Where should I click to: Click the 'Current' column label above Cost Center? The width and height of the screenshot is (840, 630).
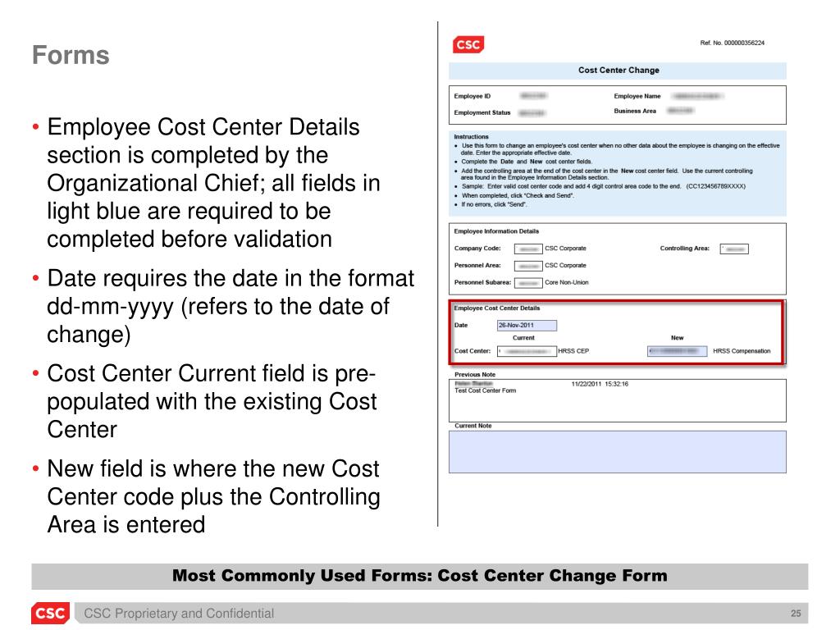click(523, 338)
